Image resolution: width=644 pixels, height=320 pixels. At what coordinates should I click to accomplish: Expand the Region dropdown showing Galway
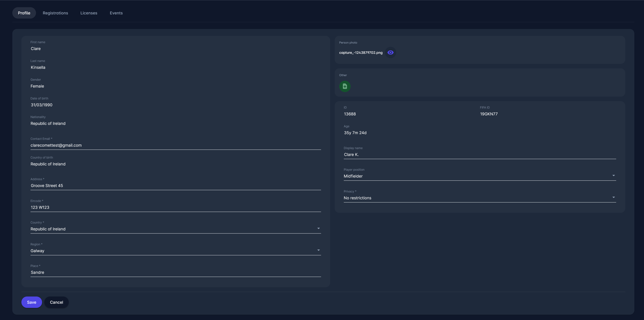click(x=318, y=250)
